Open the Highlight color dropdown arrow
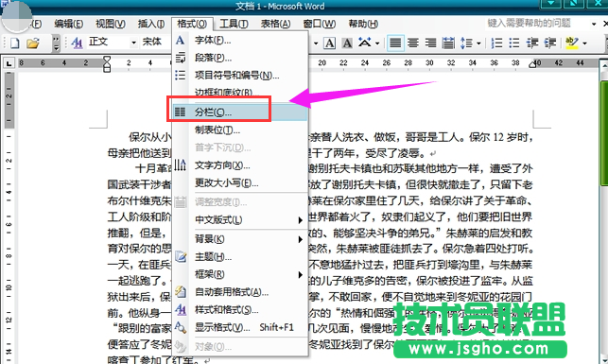 [584, 43]
